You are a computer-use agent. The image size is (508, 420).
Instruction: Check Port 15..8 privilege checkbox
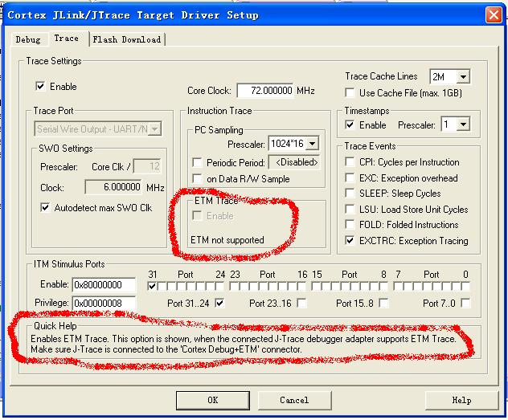click(x=383, y=304)
